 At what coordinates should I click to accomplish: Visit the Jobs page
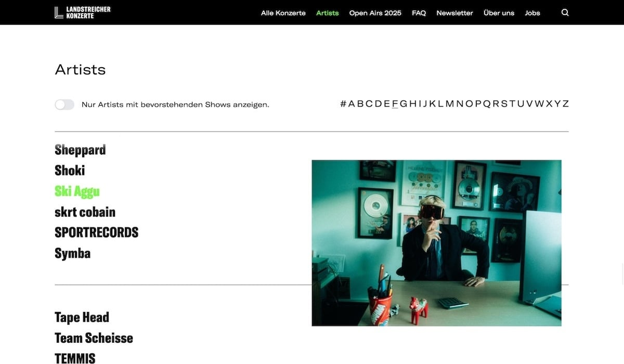click(x=532, y=13)
